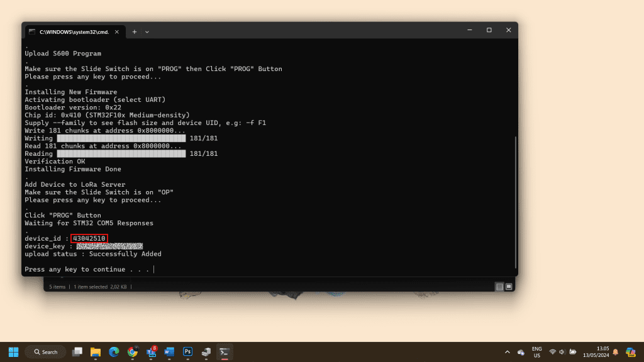This screenshot has height=362, width=644.
Task: Show hidden system tray icons
Action: pos(507,352)
